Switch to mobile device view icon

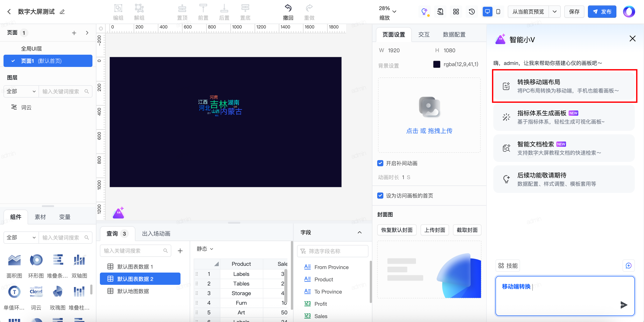point(498,12)
